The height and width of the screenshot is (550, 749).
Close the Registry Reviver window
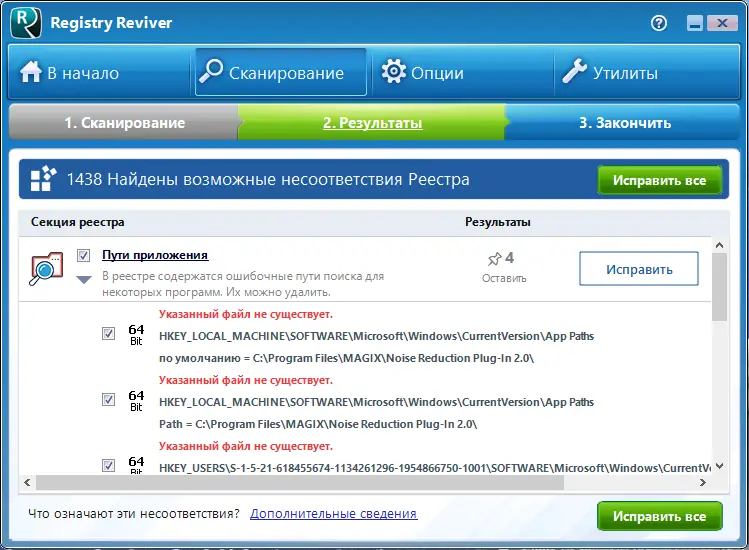click(x=722, y=23)
